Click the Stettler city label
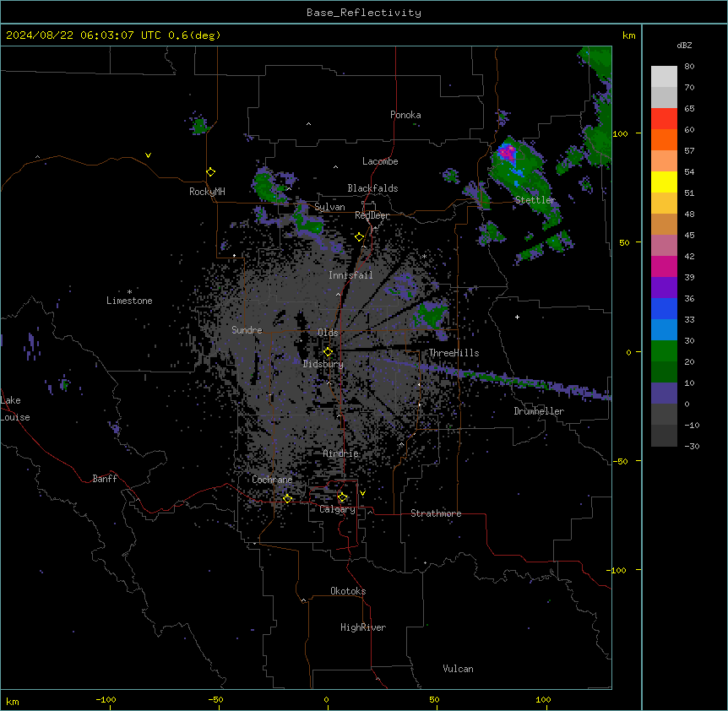 [x=535, y=200]
